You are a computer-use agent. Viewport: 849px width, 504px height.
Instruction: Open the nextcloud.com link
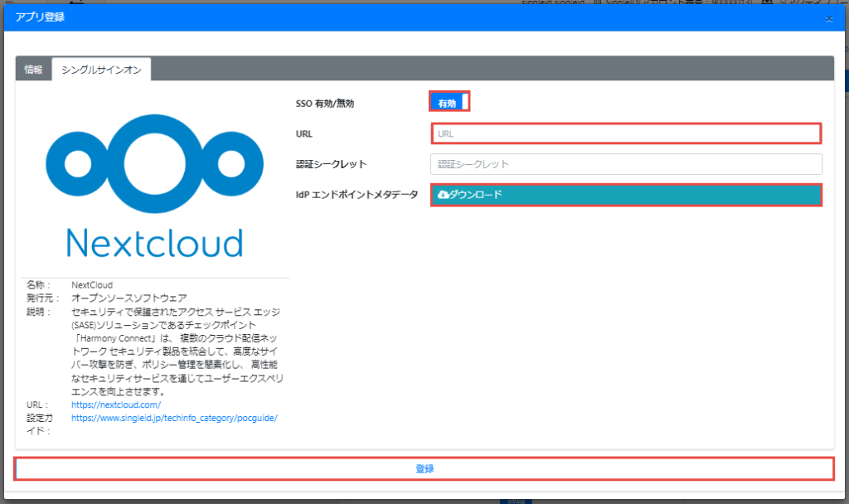pos(116,405)
